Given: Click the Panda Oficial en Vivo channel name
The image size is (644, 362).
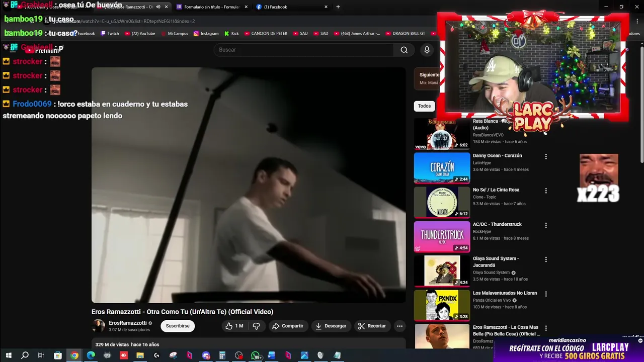Looking at the screenshot, I should tap(492, 300).
